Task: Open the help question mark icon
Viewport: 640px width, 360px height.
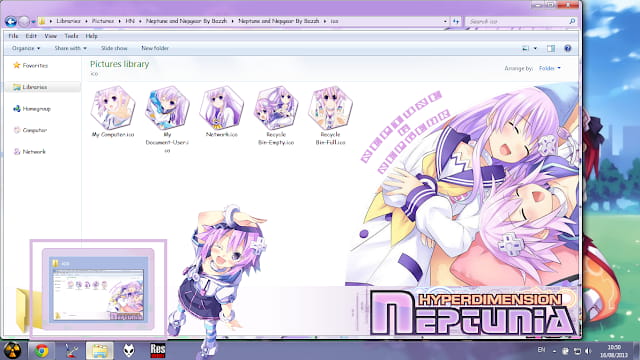Action: tap(568, 48)
